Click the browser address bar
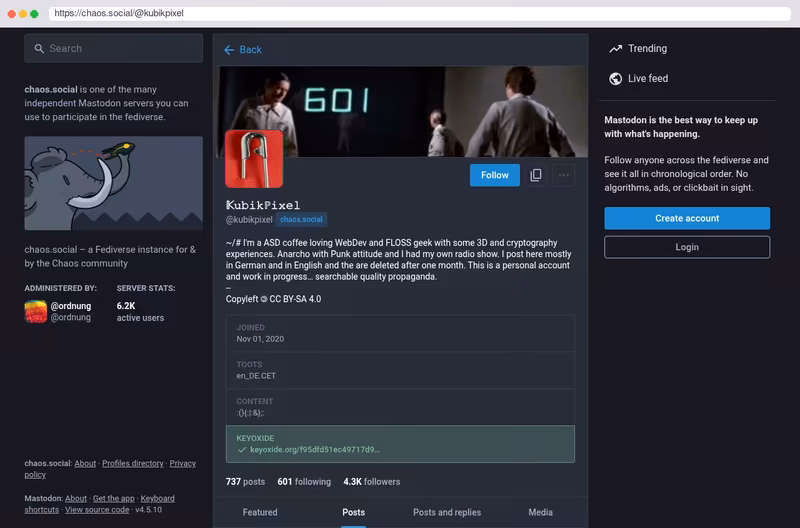800x528 pixels. [x=419, y=13]
